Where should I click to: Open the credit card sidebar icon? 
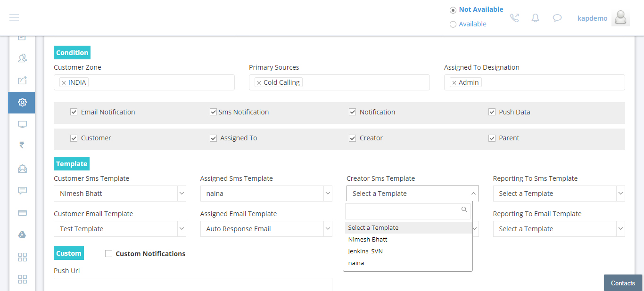22,213
